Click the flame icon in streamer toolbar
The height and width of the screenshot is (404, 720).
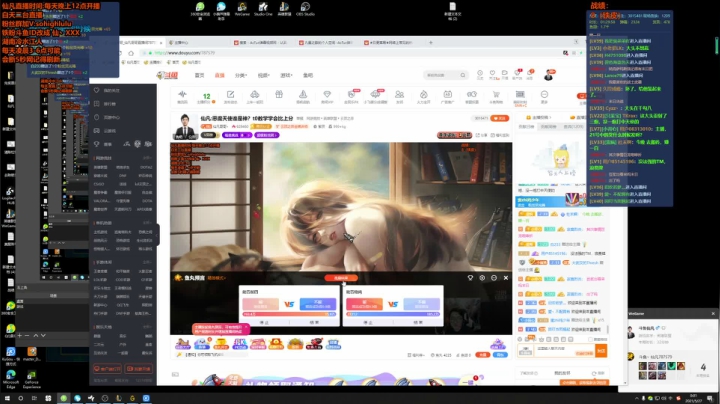point(423,95)
